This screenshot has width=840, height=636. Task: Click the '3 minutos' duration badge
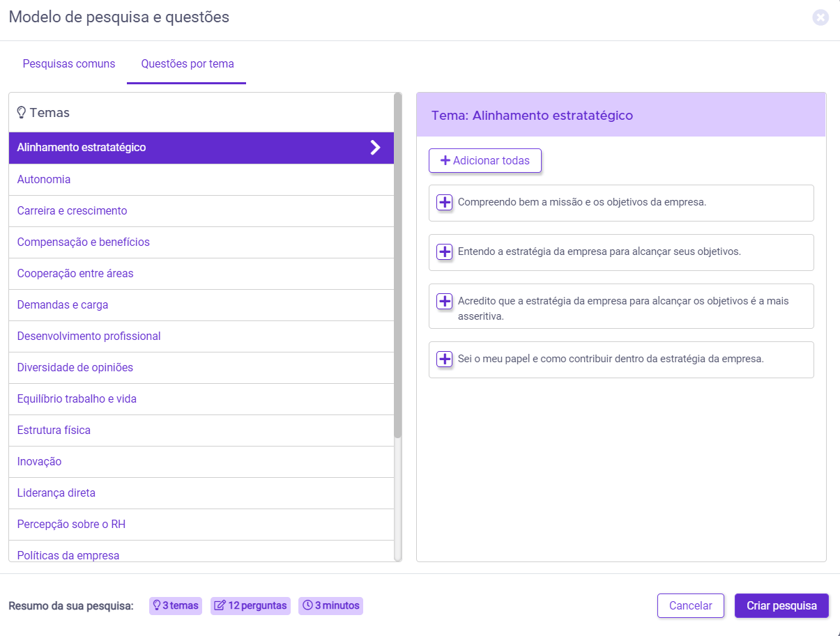(x=330, y=606)
